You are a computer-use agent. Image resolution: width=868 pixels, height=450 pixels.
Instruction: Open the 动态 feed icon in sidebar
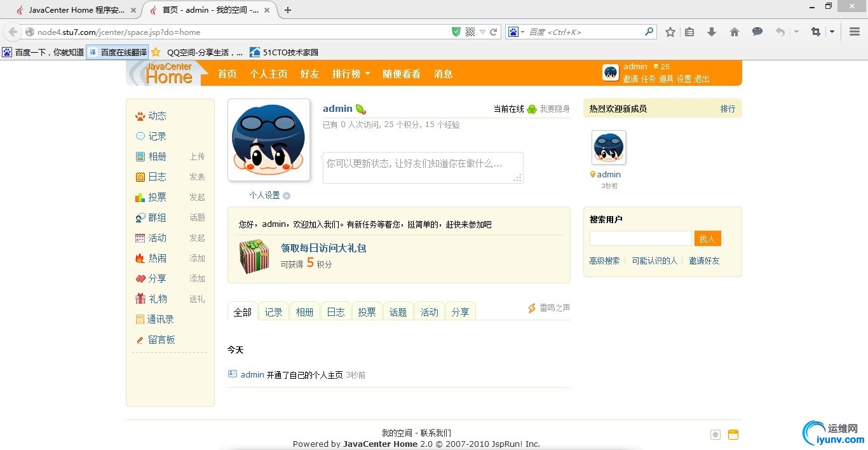[140, 116]
